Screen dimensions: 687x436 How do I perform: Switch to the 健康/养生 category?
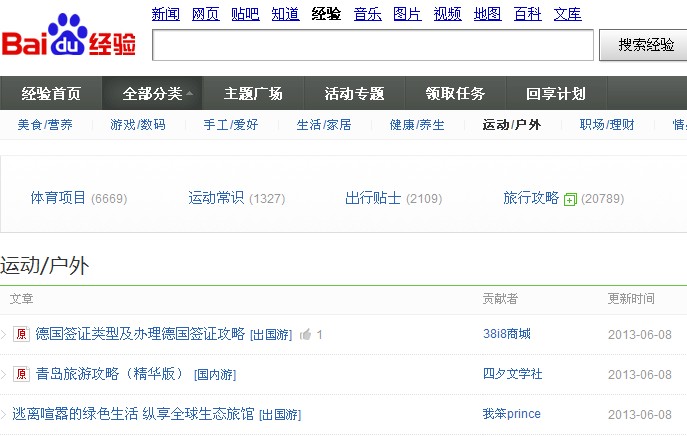(x=419, y=125)
